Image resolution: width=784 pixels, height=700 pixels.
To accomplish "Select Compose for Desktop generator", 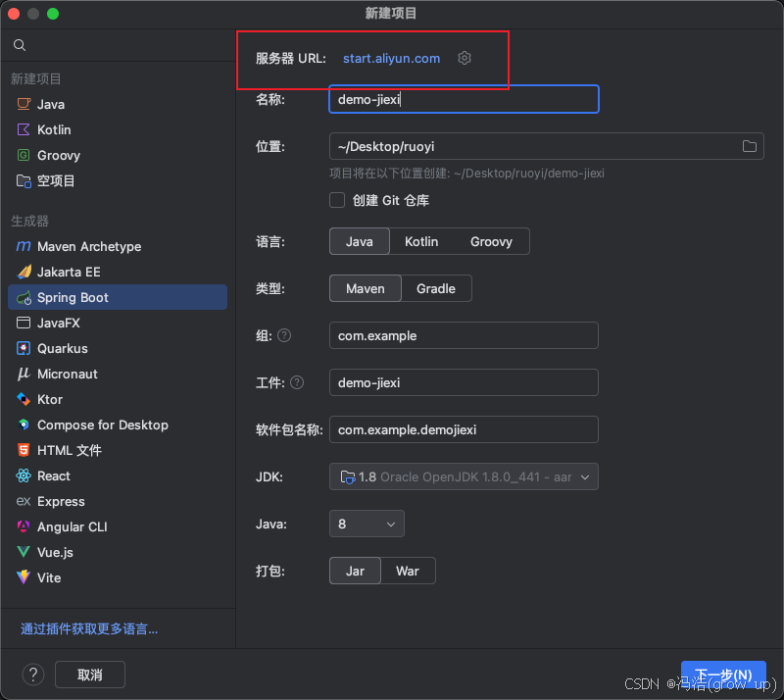I will 118,425.
